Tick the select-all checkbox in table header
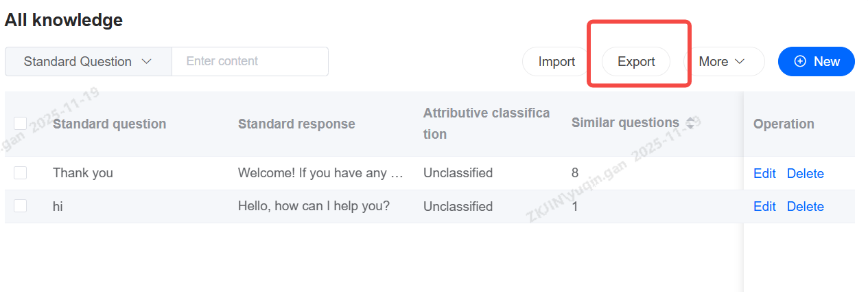 (x=21, y=124)
